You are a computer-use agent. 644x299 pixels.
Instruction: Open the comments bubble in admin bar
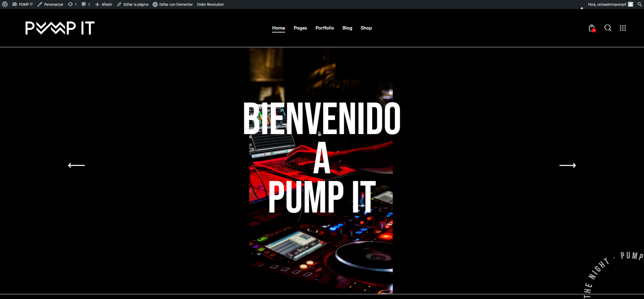click(x=86, y=4)
